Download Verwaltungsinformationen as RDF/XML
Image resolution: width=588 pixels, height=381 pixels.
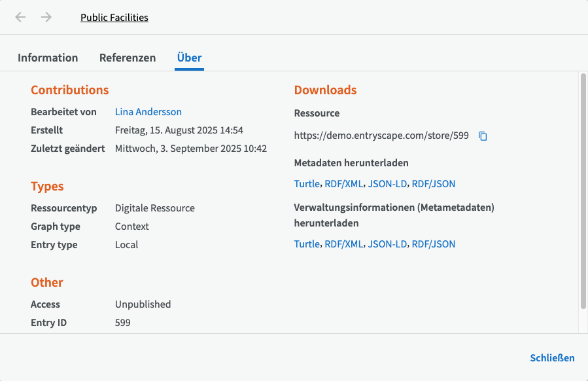[343, 244]
